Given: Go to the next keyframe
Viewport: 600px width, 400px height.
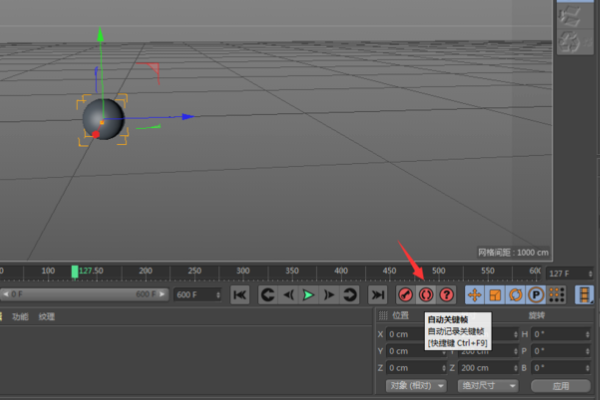Looking at the screenshot, I should click(x=350, y=295).
